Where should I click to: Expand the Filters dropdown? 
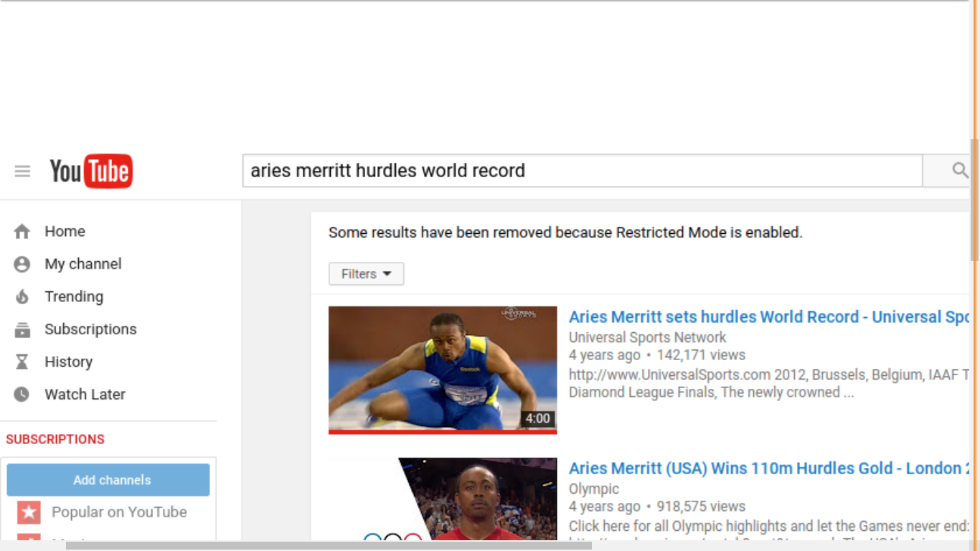click(x=366, y=274)
